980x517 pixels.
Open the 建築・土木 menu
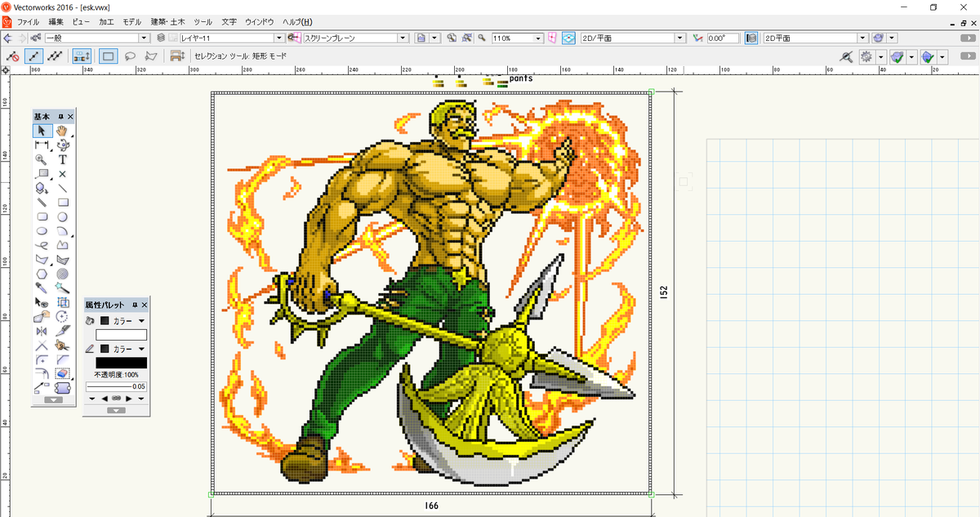coord(167,21)
